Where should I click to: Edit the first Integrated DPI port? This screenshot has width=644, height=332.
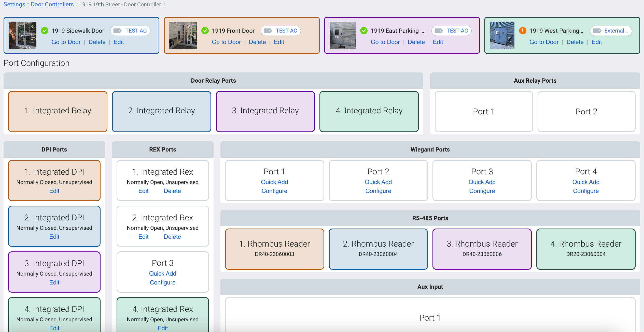(x=54, y=191)
